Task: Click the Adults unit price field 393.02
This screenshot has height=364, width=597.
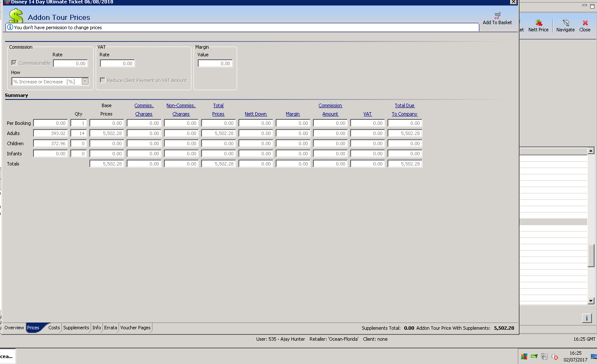Action: coord(50,133)
